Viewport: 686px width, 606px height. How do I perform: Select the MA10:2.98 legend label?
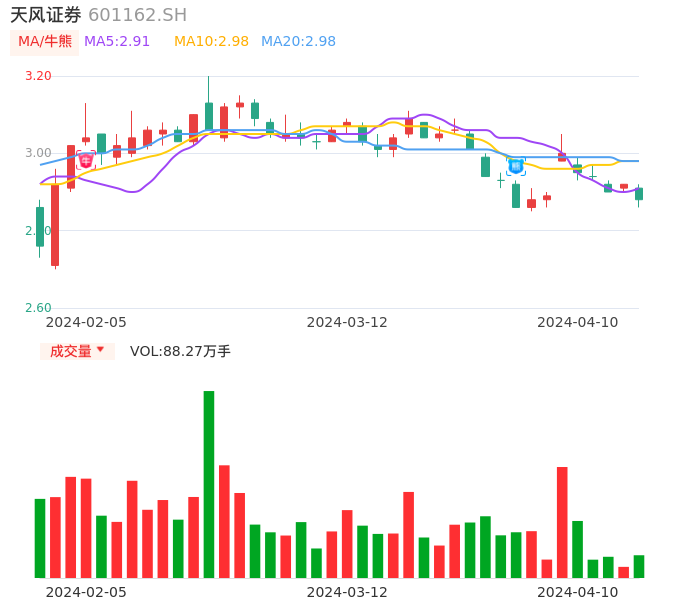coord(211,42)
